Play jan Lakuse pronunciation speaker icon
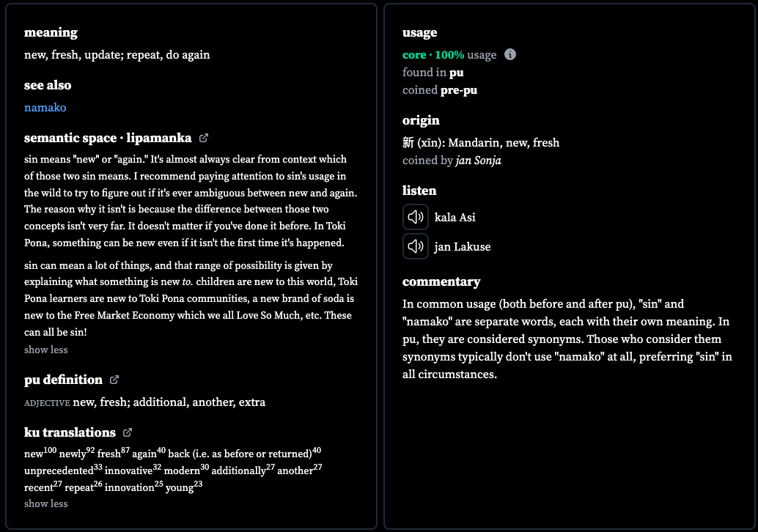 [416, 246]
